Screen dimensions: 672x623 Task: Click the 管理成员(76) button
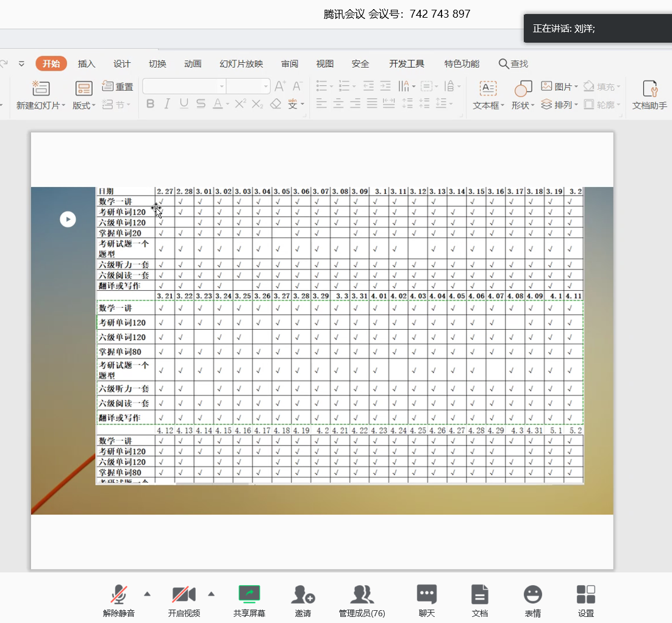coord(362,600)
